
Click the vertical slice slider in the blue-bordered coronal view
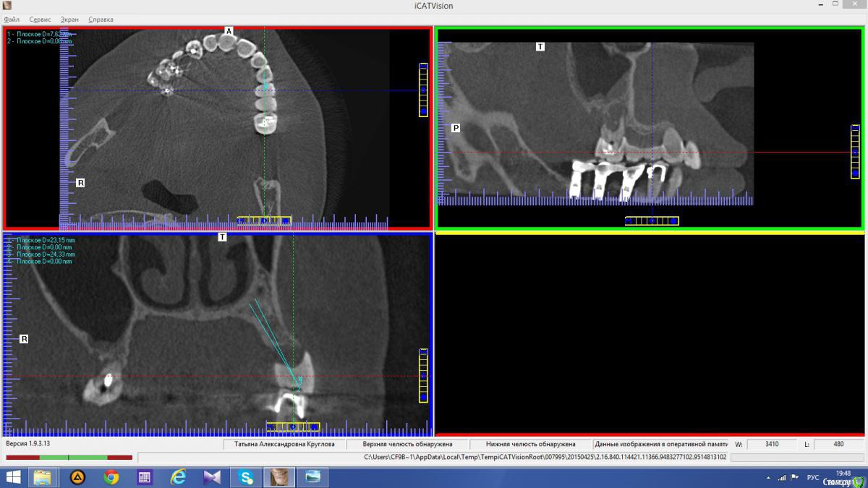(423, 376)
